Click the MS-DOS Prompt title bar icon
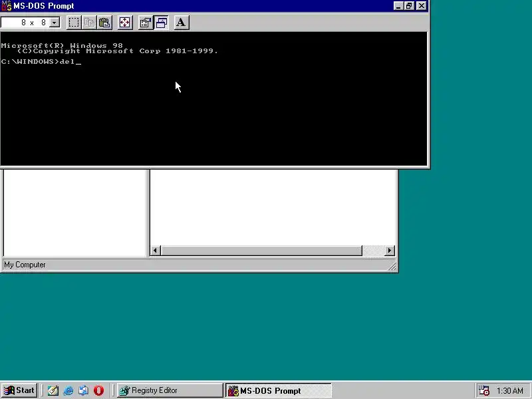 point(6,6)
